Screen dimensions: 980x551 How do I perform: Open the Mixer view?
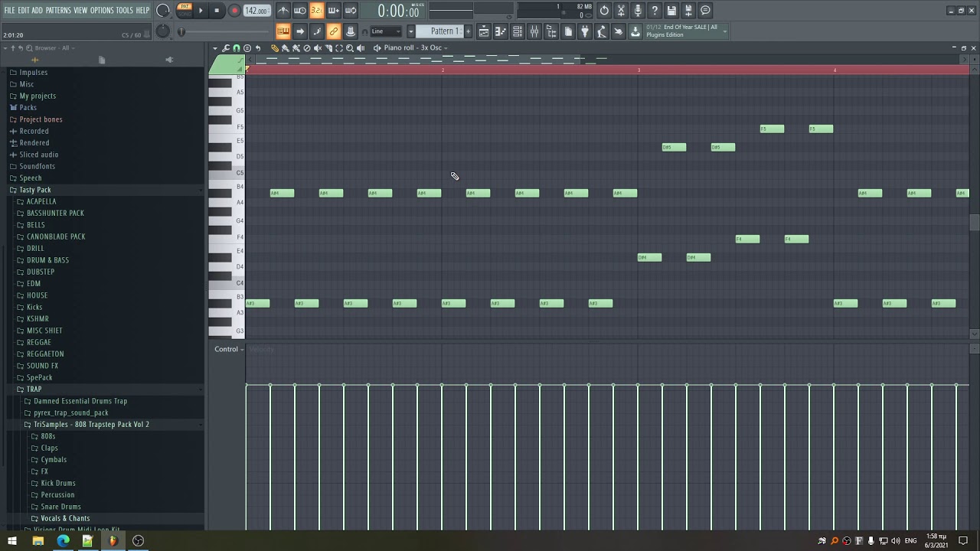[534, 31]
